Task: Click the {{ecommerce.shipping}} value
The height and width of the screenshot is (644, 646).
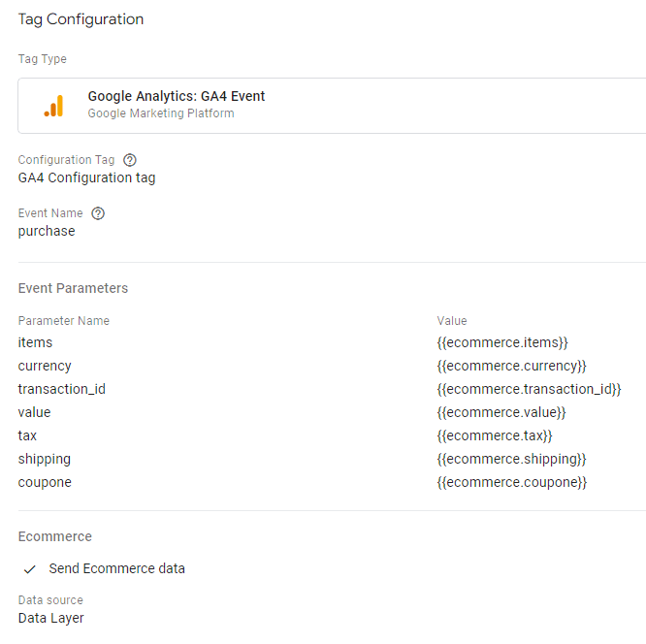Action: [512, 459]
